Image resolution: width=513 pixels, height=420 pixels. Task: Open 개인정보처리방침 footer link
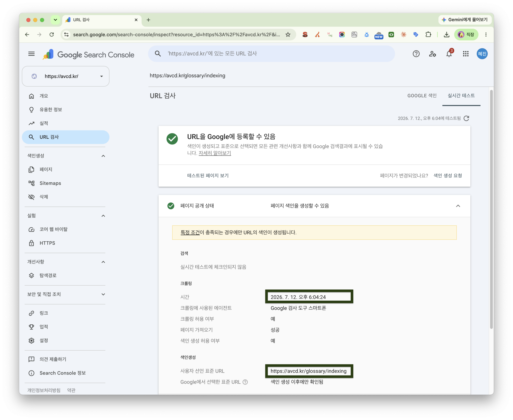pos(44,390)
